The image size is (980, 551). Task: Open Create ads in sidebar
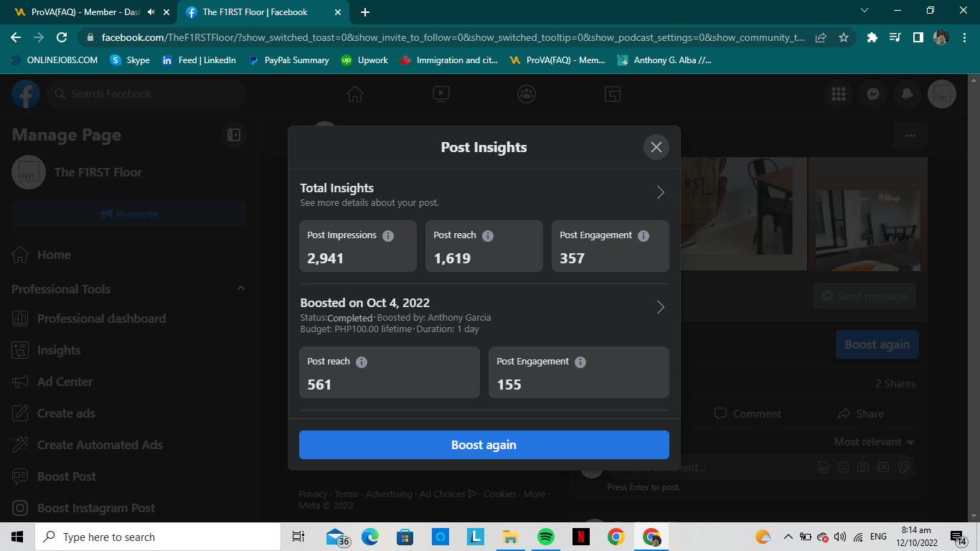pyautogui.click(x=129, y=413)
